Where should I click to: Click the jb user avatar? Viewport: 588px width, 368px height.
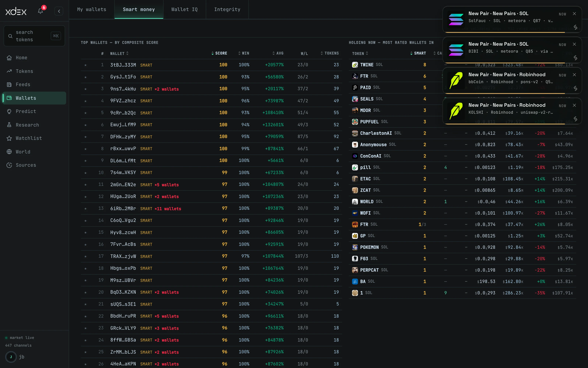pos(11,357)
